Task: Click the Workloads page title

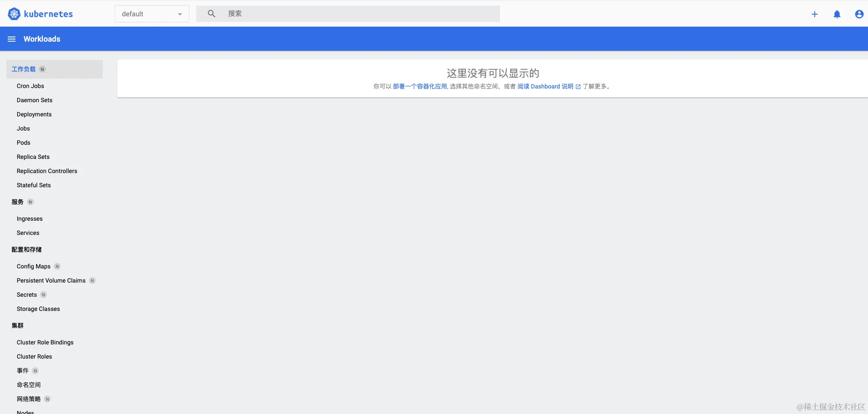Action: point(42,39)
